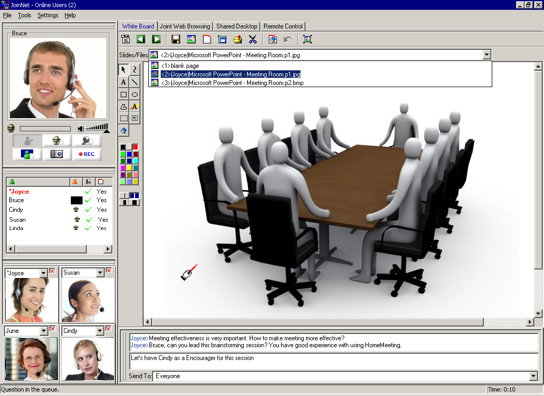Close Susan's video window with red X

[x=109, y=270]
